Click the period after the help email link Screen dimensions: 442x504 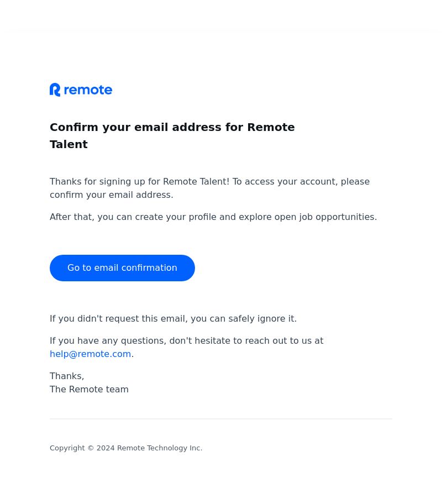tap(133, 355)
